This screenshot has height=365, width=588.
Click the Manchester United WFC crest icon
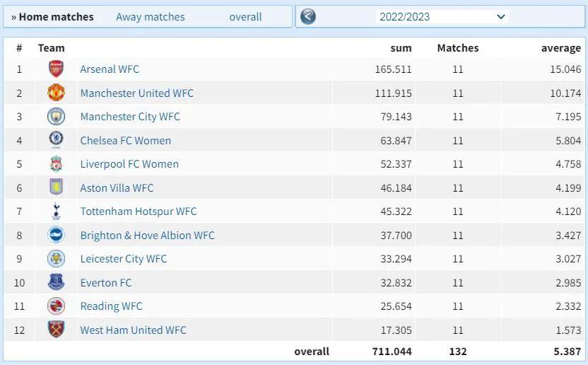tap(56, 93)
